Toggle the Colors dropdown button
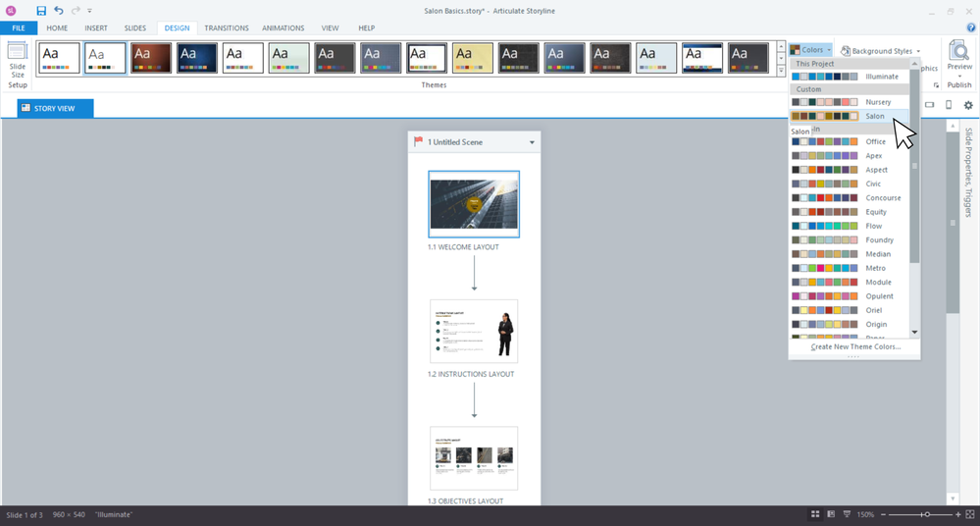This screenshot has width=980, height=526. [x=810, y=50]
